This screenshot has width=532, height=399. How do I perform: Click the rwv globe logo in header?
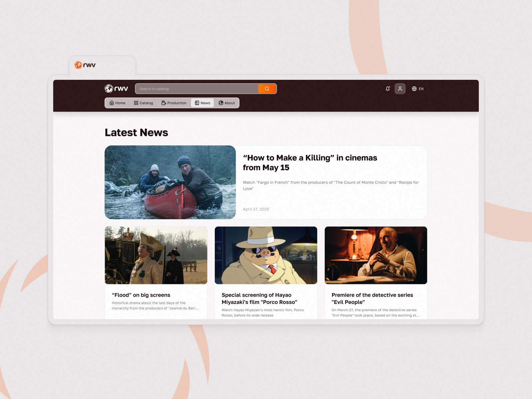tap(116, 88)
